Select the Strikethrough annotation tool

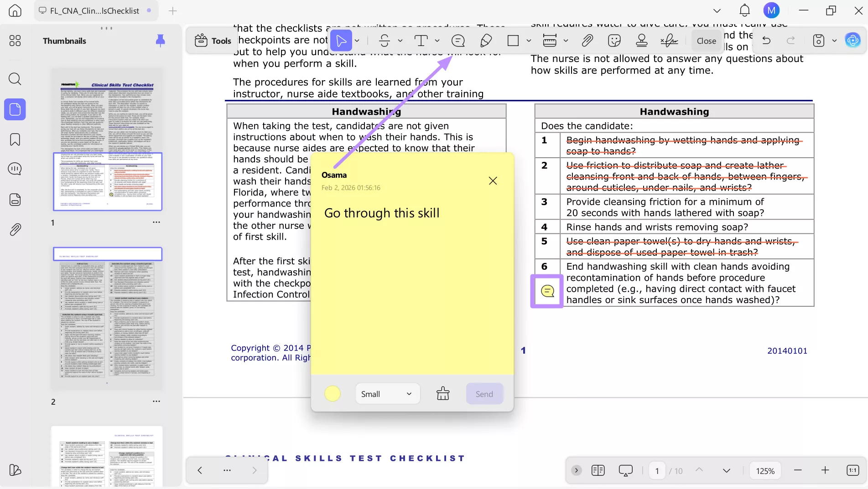point(385,41)
